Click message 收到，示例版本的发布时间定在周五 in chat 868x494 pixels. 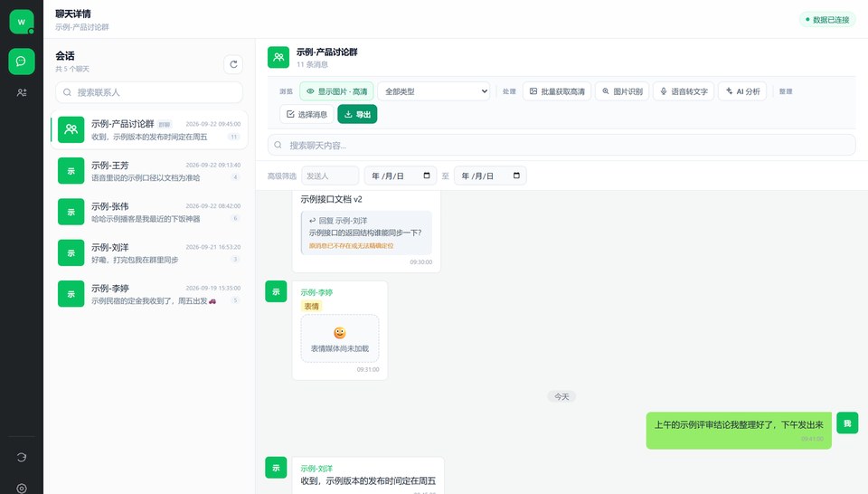pos(368,480)
